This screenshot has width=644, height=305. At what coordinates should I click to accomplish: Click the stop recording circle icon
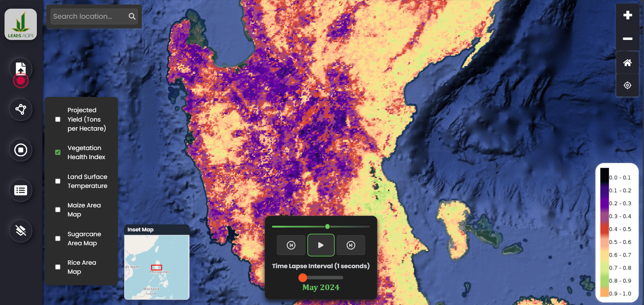21,150
